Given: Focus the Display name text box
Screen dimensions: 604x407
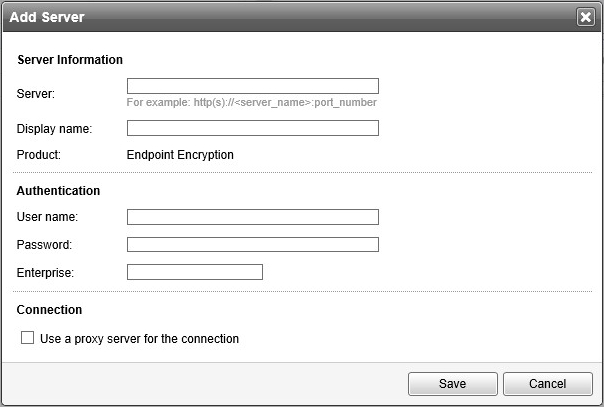Looking at the screenshot, I should point(252,128).
